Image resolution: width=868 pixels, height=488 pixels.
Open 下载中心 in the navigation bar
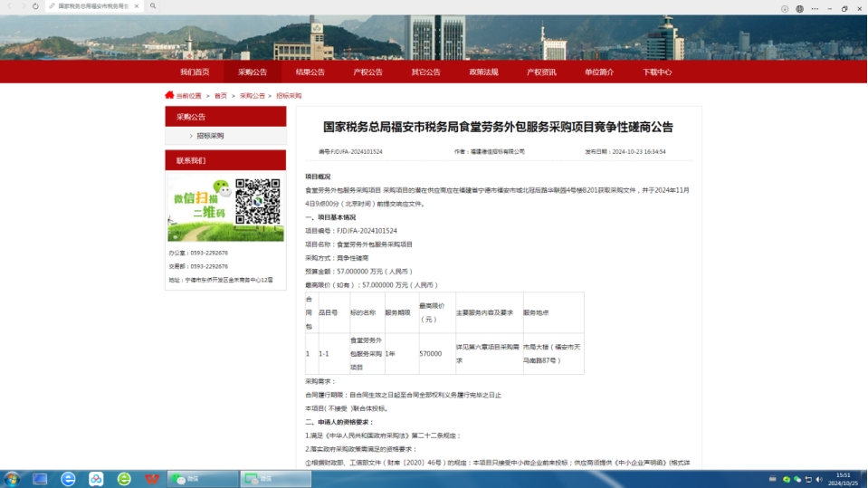pos(657,72)
